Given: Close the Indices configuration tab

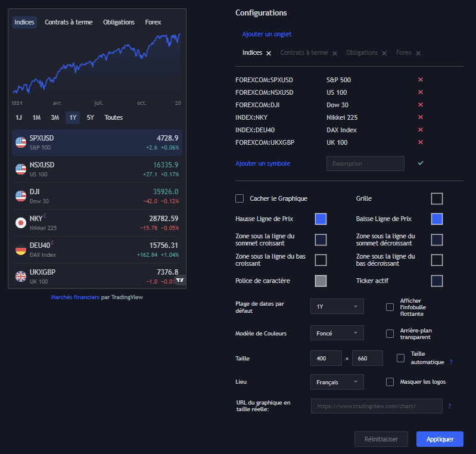Looking at the screenshot, I should pyautogui.click(x=269, y=53).
